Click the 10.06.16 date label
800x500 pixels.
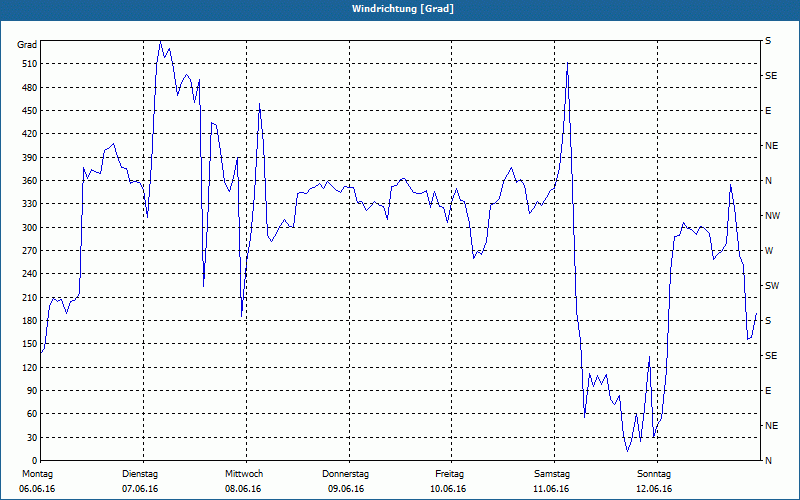[x=448, y=489]
